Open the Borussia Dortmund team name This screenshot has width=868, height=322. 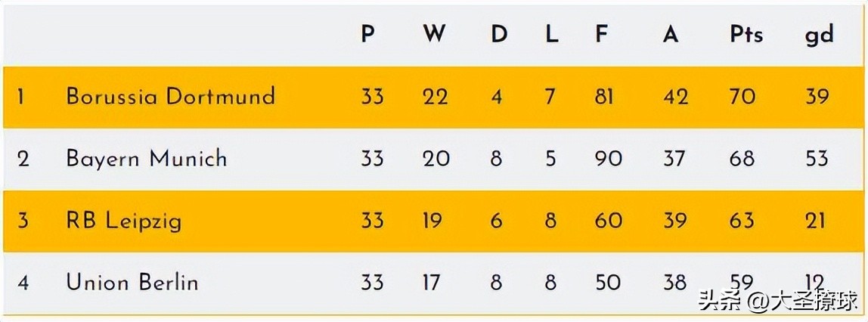click(170, 97)
